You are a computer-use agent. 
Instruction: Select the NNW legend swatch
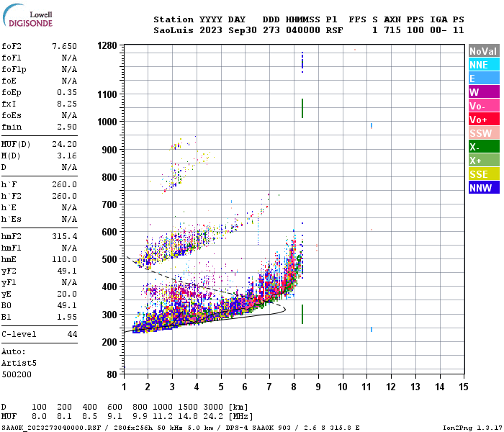pyautogui.click(x=484, y=188)
